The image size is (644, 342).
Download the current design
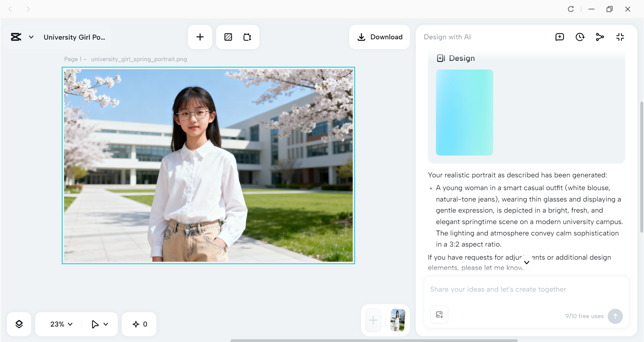[x=379, y=37]
